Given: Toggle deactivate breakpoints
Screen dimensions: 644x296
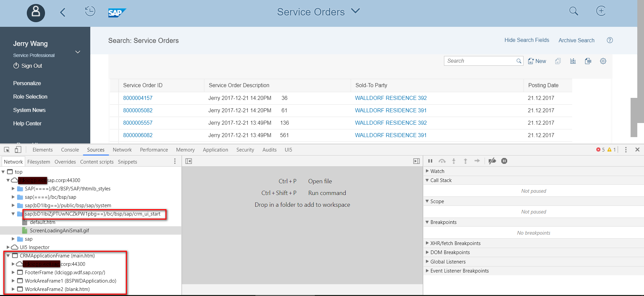Looking at the screenshot, I should 492,161.
